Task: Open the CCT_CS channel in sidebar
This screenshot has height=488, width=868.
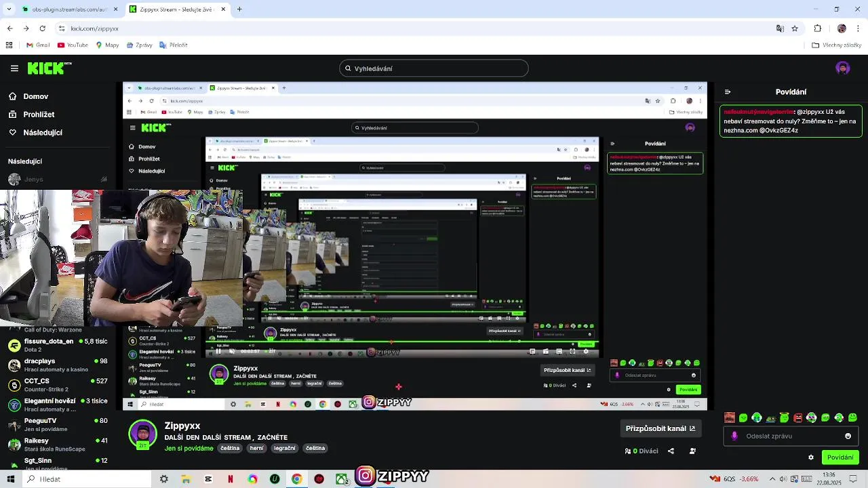Action: tap(58, 384)
